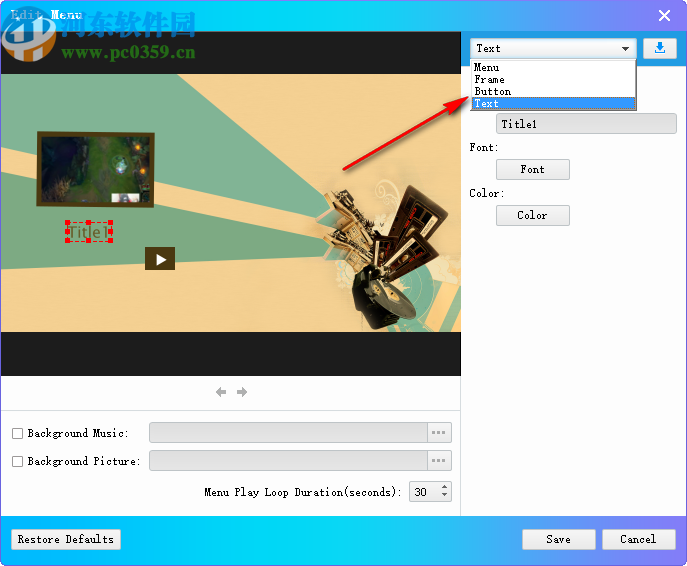The image size is (687, 566).
Task: Increase loop duration with up arrow
Action: pos(445,487)
